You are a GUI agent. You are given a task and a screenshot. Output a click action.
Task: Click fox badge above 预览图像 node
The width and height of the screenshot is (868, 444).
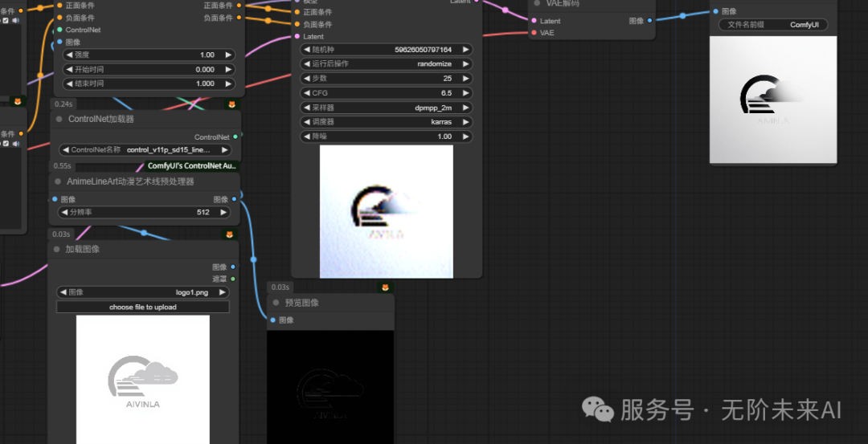(385, 287)
